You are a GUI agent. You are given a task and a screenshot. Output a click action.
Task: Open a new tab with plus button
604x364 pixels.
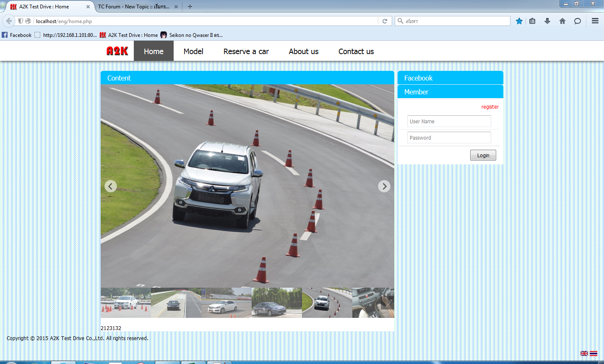click(190, 7)
